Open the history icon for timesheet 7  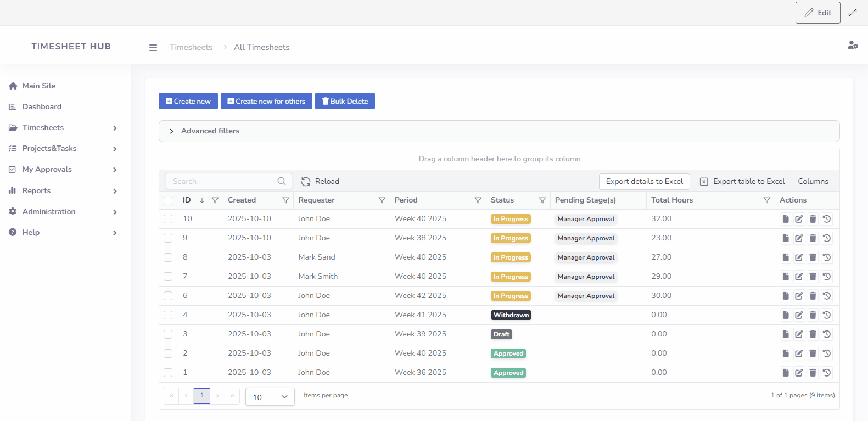(x=826, y=277)
